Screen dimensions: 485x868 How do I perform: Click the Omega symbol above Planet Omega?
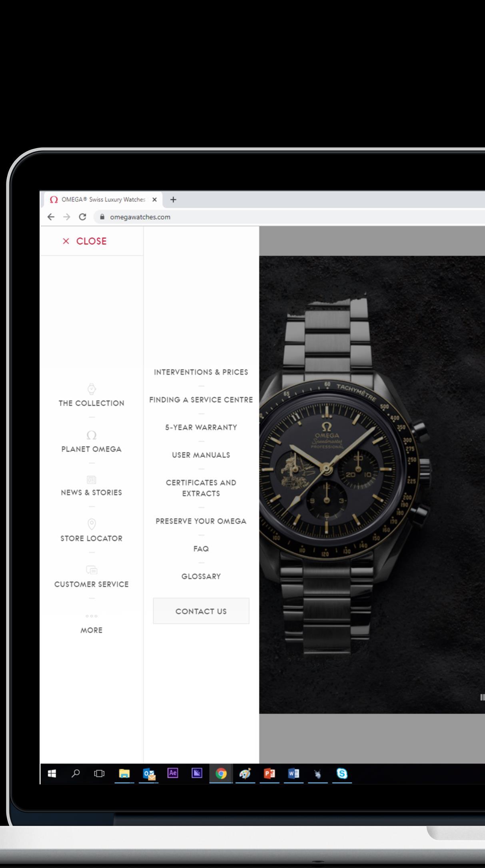(92, 435)
